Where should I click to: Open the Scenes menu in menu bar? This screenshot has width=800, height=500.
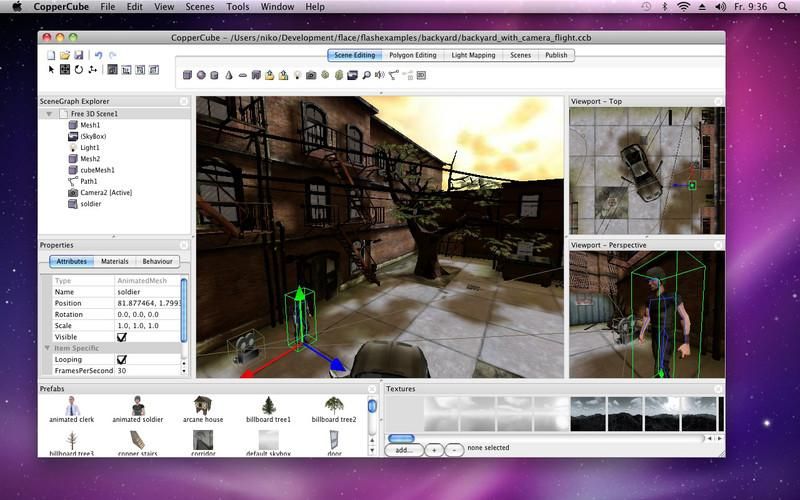[199, 7]
